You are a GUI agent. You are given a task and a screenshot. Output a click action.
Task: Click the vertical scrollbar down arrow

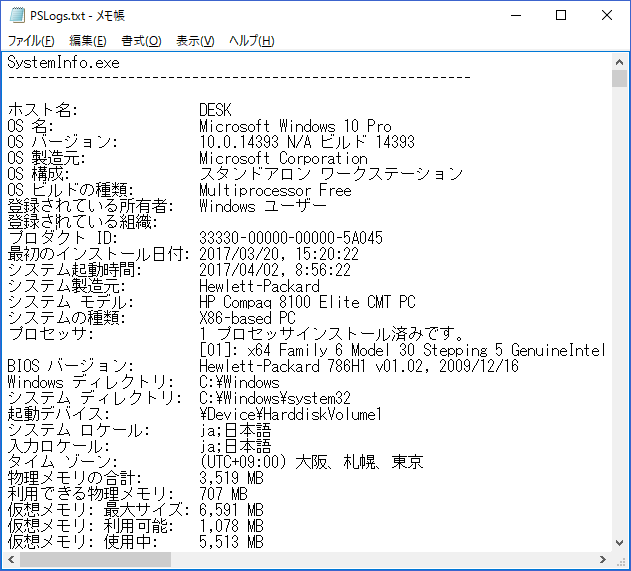(619, 543)
